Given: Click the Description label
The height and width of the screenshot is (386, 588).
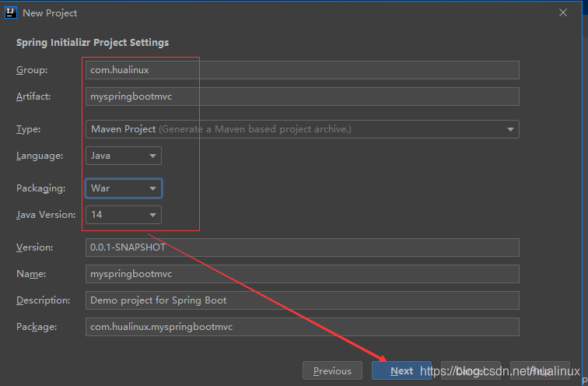Looking at the screenshot, I should 43,300.
